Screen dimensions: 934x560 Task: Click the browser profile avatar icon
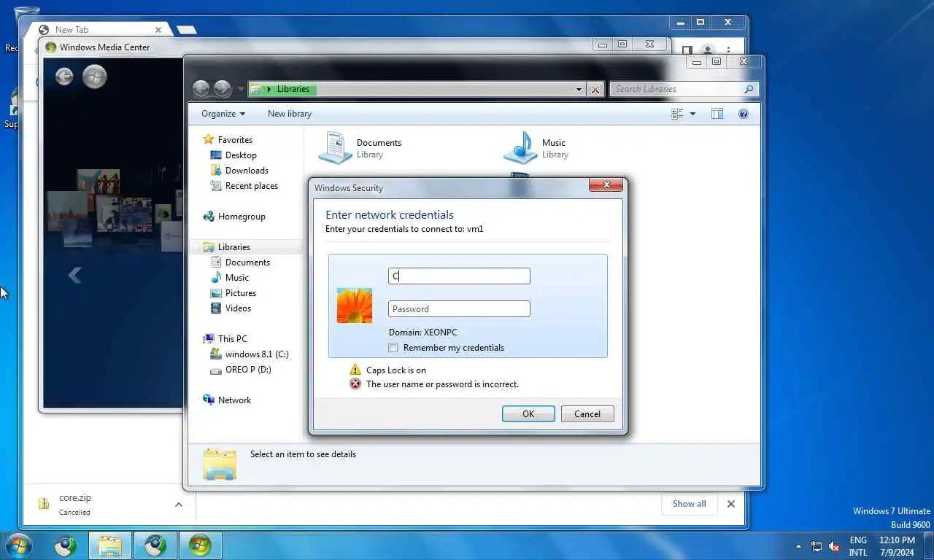(707, 50)
